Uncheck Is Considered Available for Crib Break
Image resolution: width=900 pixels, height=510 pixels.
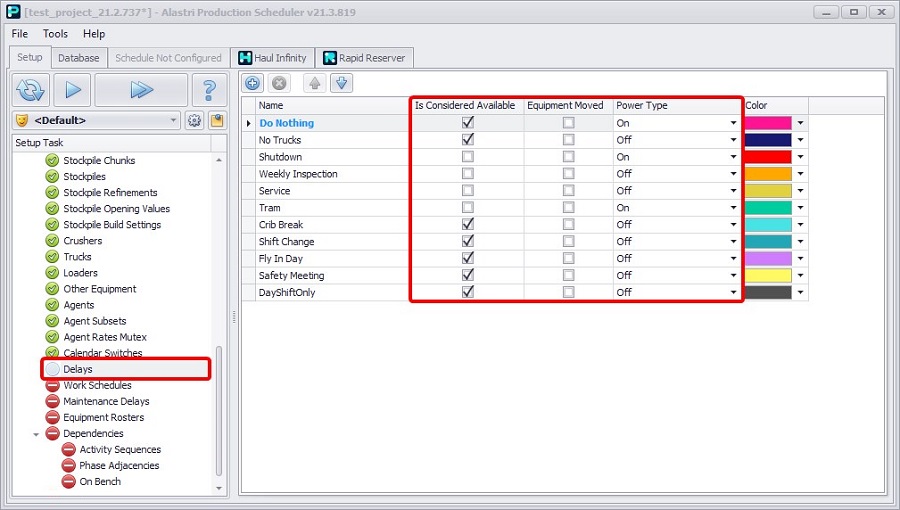[467, 225]
